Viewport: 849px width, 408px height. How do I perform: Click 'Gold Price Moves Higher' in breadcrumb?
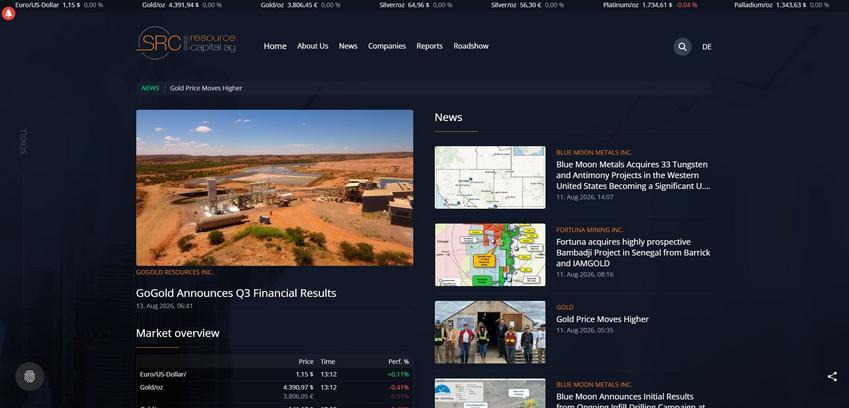(x=206, y=88)
